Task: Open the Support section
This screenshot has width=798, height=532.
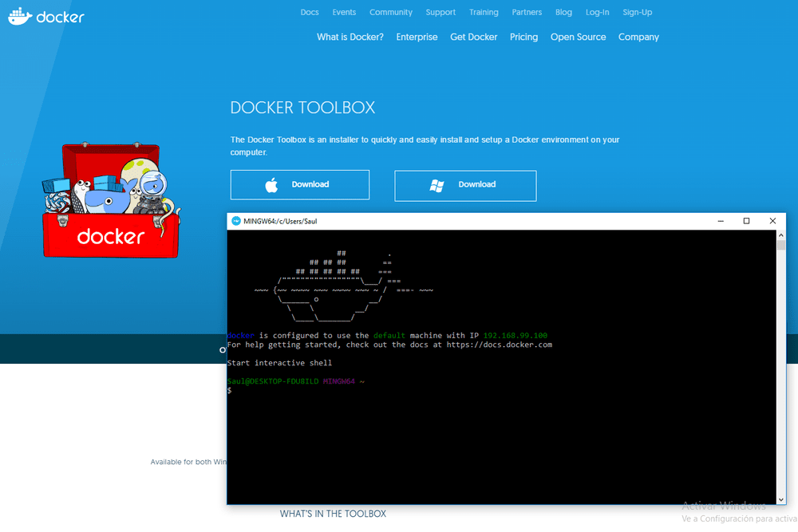Action: click(x=440, y=12)
